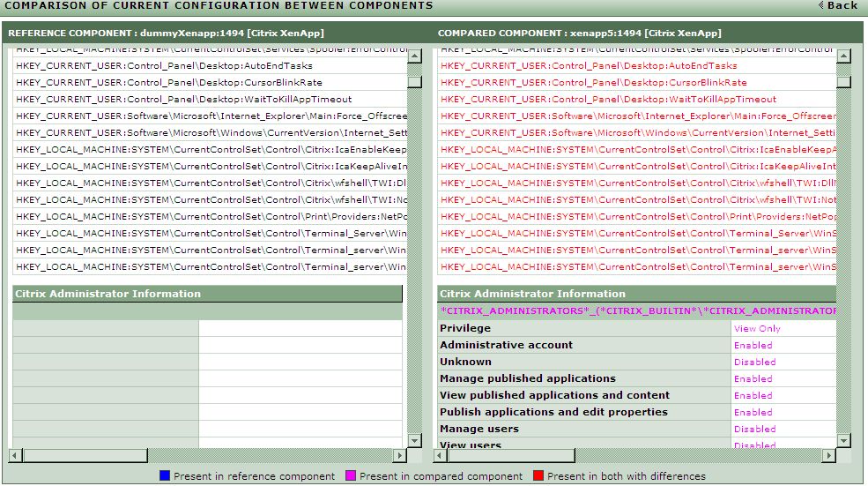Click down arrow of reference panel vertical scrollbar

click(415, 440)
